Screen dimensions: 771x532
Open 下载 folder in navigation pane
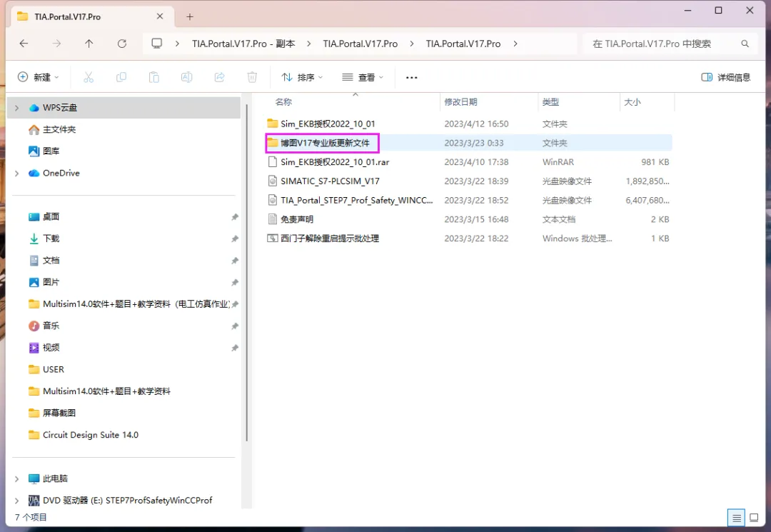coord(44,239)
